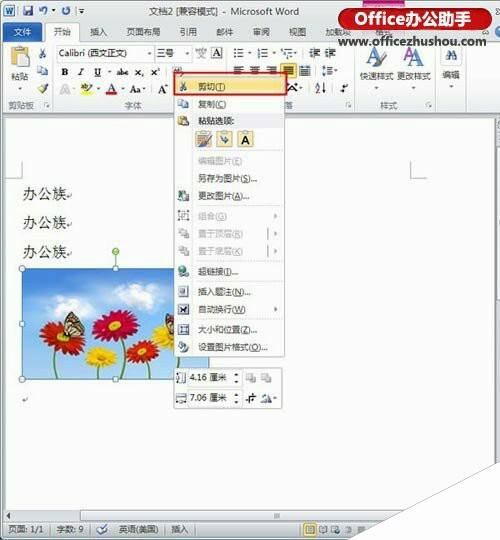
Task: Click the Show/Hide paragraph marks button
Action: pyautogui.click(x=344, y=88)
